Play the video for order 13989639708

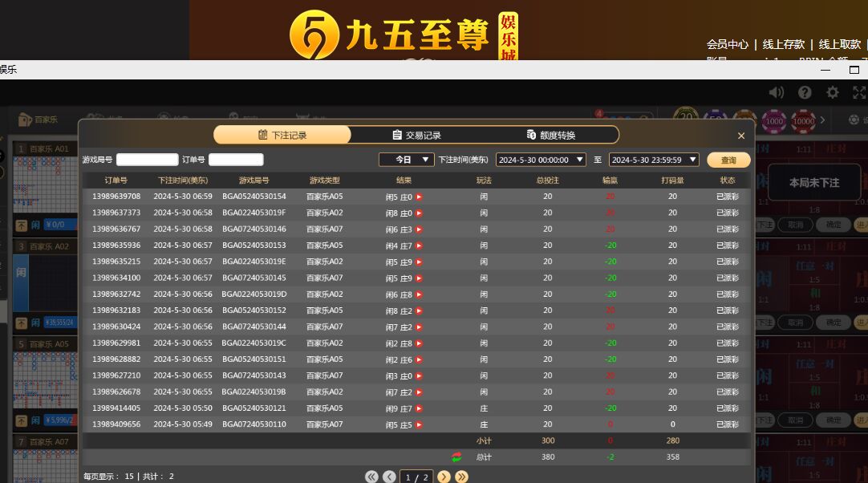419,197
